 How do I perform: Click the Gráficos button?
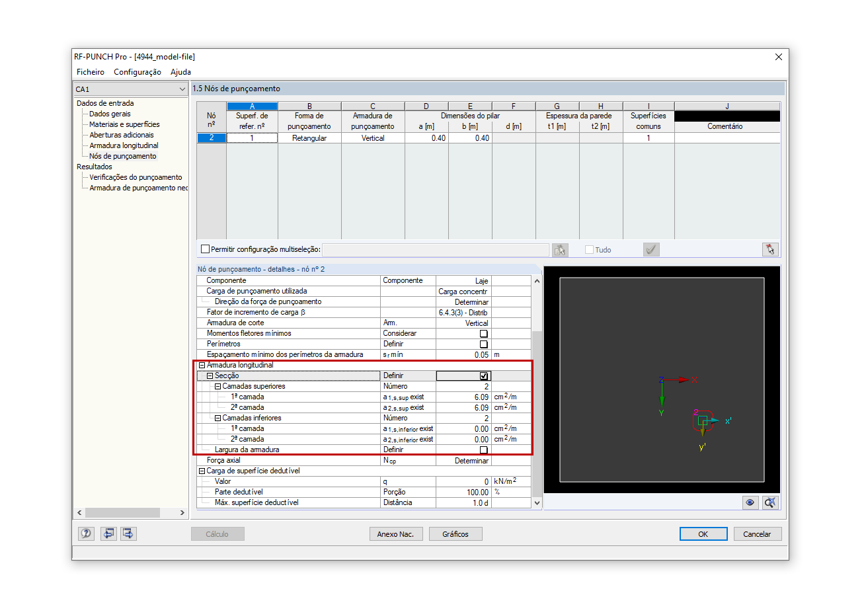point(455,534)
